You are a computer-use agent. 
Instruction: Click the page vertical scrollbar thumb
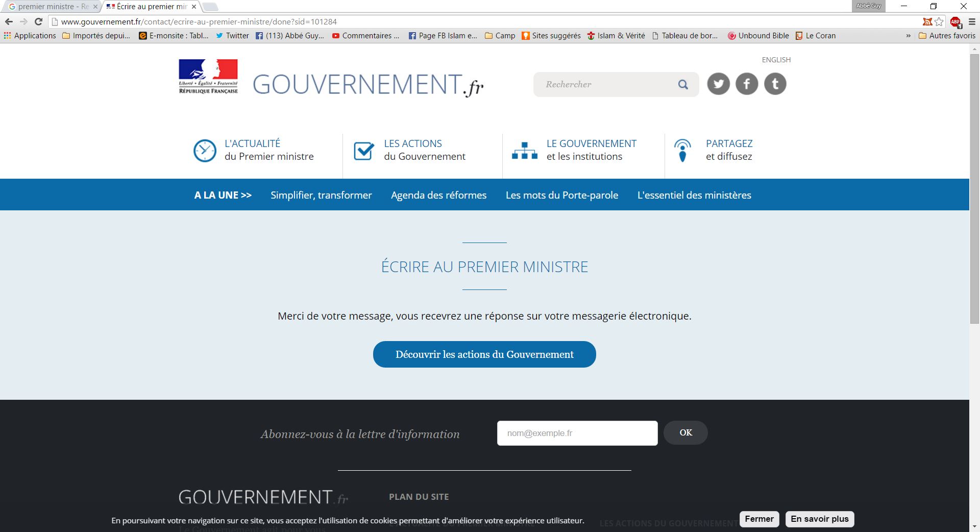point(974,188)
